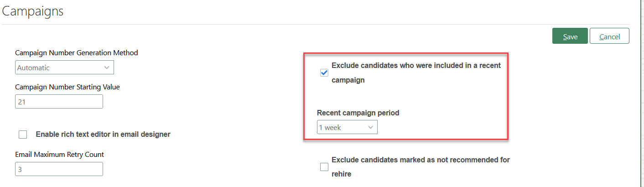Focus the Email Maximum Retry Count input
This screenshot has height=187, width=644.
(59, 169)
